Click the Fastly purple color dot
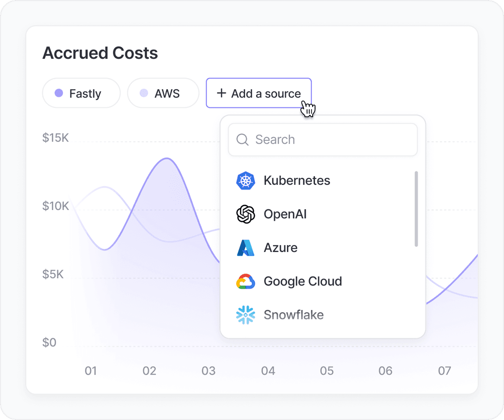The width and height of the screenshot is (504, 420). click(59, 93)
